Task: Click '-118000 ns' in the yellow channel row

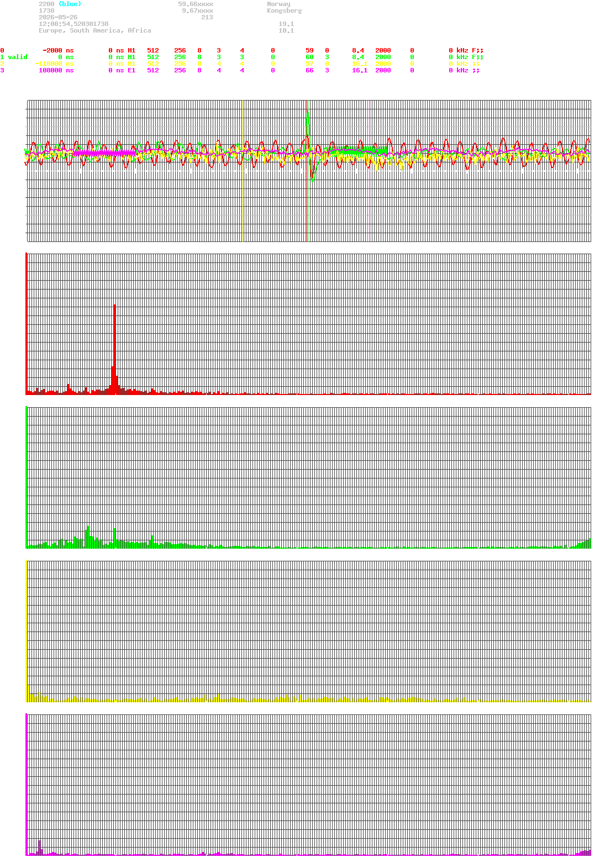Action: (x=54, y=64)
